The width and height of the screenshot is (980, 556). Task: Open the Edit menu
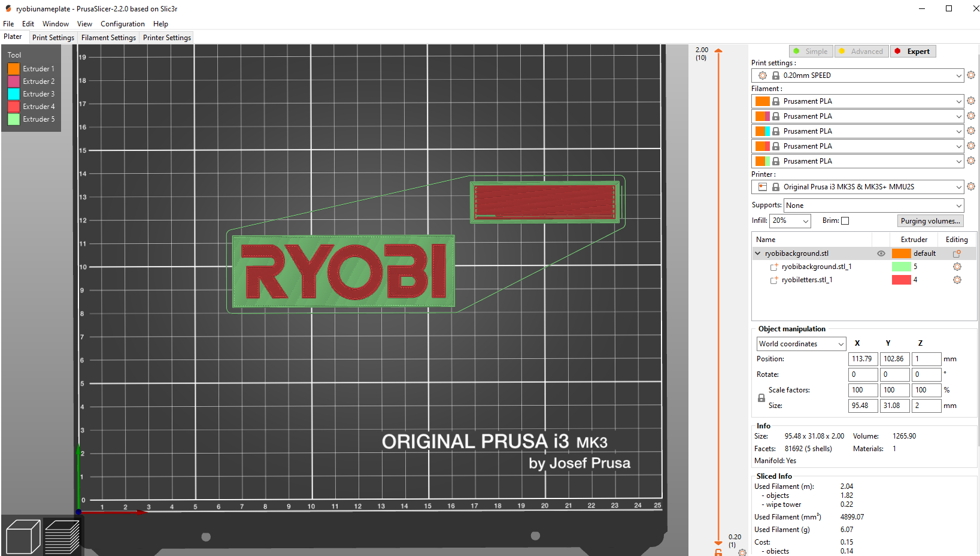[28, 24]
